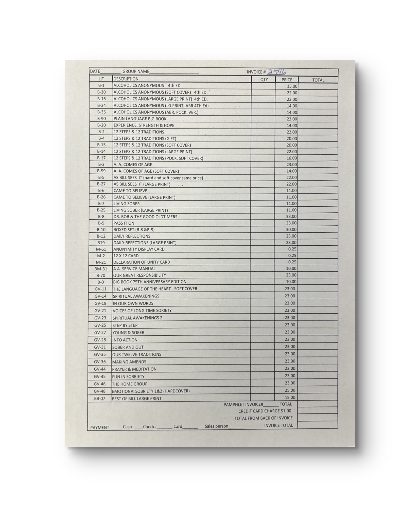The width and height of the screenshot is (420, 507).
Task: Click the TOTAL column header
Action: (318, 80)
